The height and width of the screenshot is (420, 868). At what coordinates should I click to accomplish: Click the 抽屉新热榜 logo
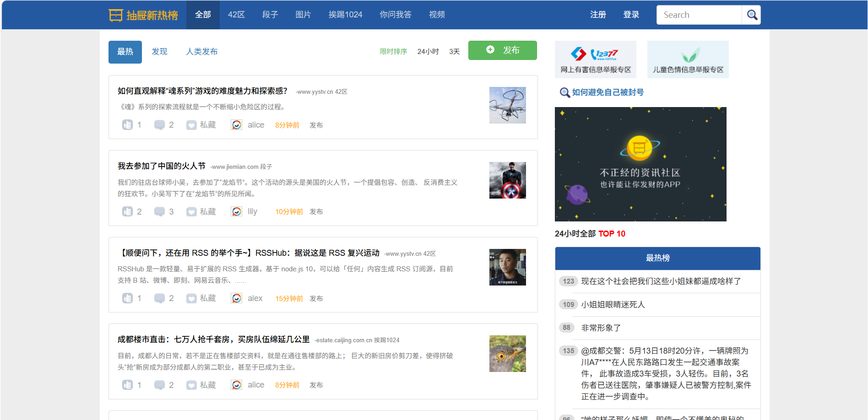pos(143,15)
